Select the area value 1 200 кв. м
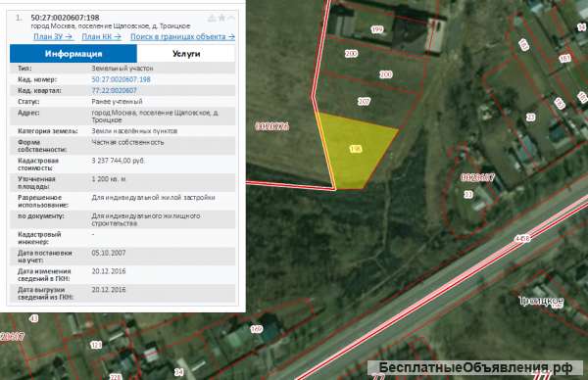588x380 pixels. tap(109, 179)
